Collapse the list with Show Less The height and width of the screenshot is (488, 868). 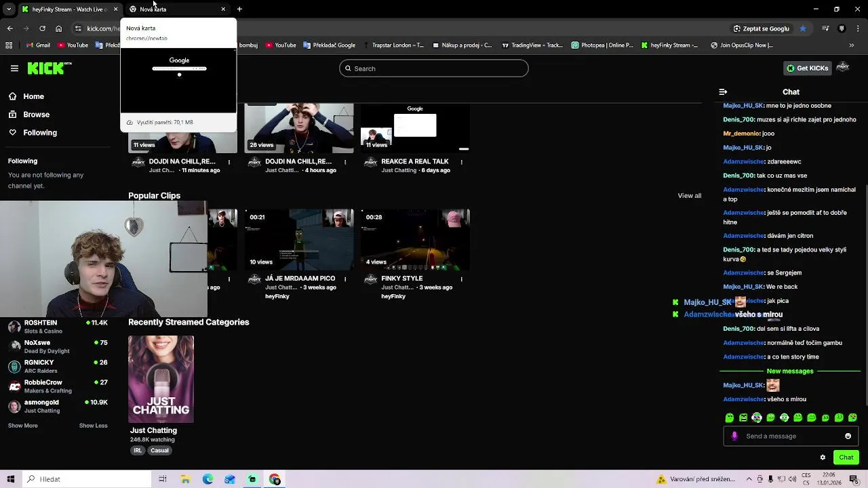pos(93,426)
